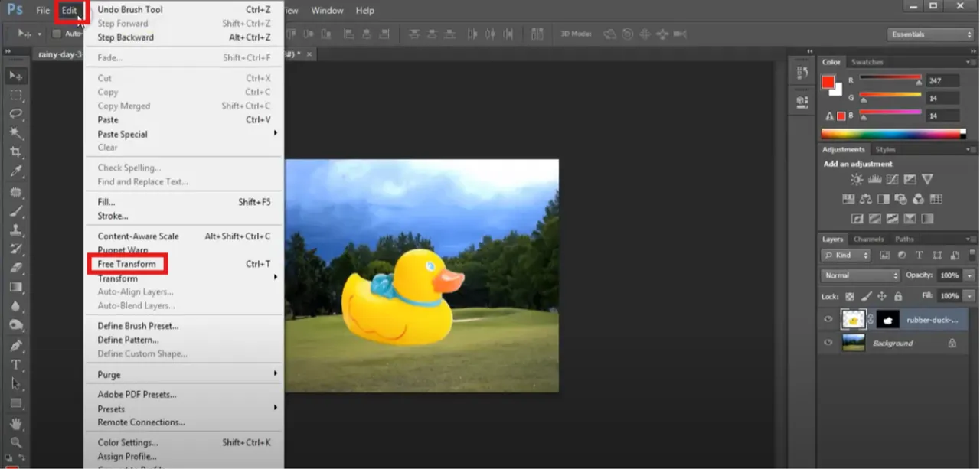Image resolution: width=980 pixels, height=469 pixels.
Task: Open the Window menu
Action: [327, 11]
